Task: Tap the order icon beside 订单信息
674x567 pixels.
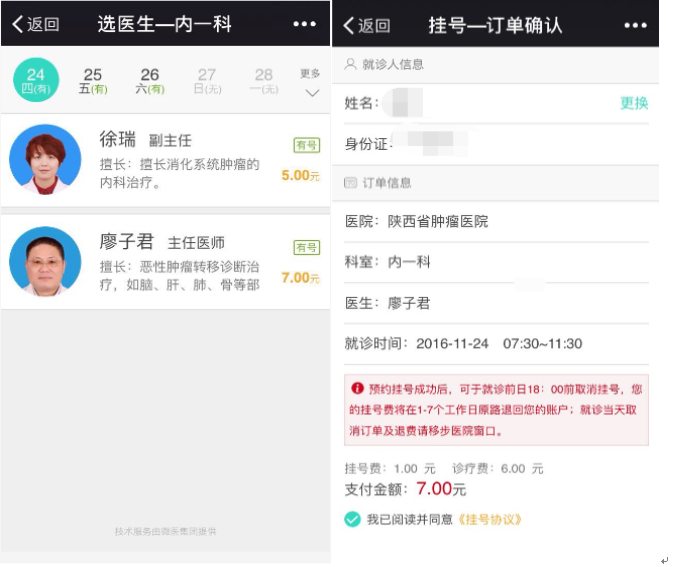Action: click(x=350, y=183)
